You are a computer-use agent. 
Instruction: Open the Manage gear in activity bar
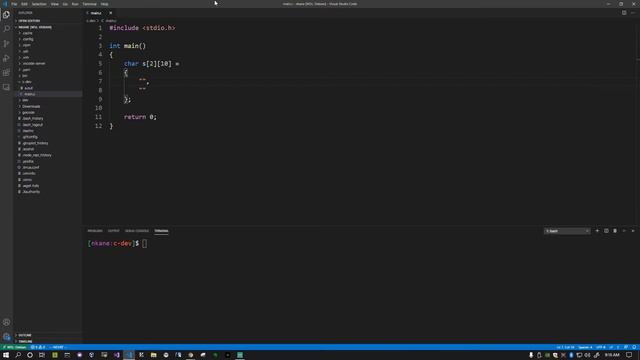[x=6, y=336]
